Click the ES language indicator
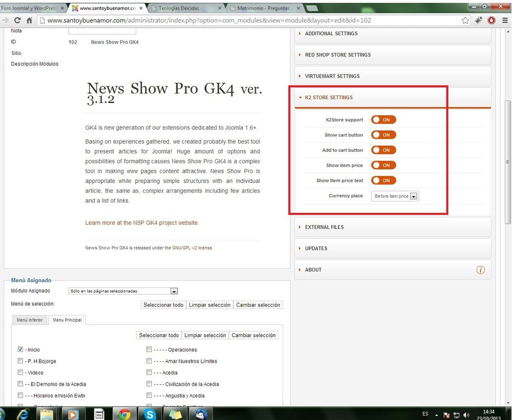This screenshot has width=525, height=420. [425, 414]
